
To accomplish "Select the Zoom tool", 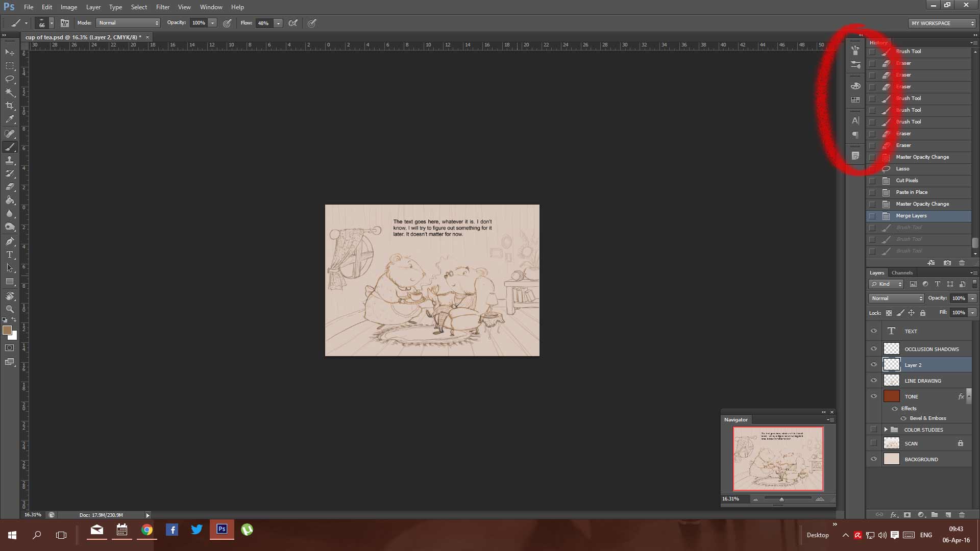I will click(10, 309).
